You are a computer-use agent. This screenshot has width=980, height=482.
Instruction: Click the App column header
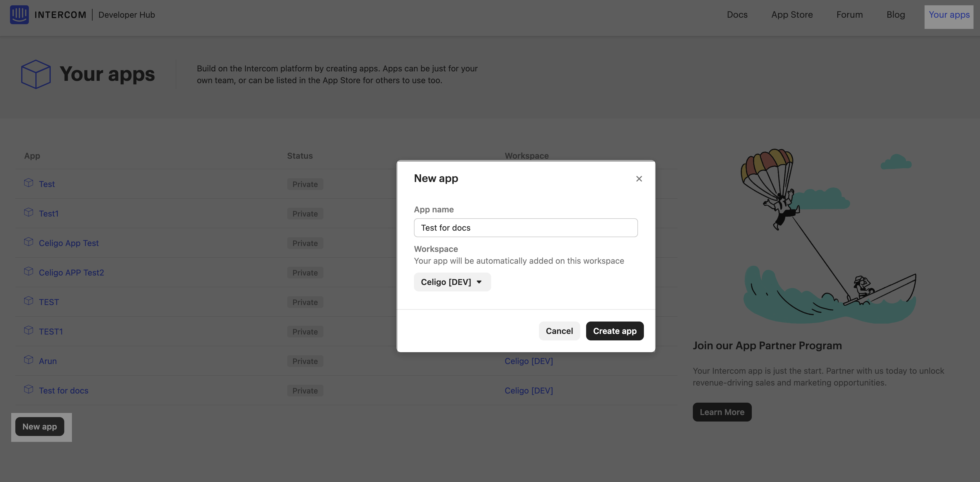click(x=32, y=156)
